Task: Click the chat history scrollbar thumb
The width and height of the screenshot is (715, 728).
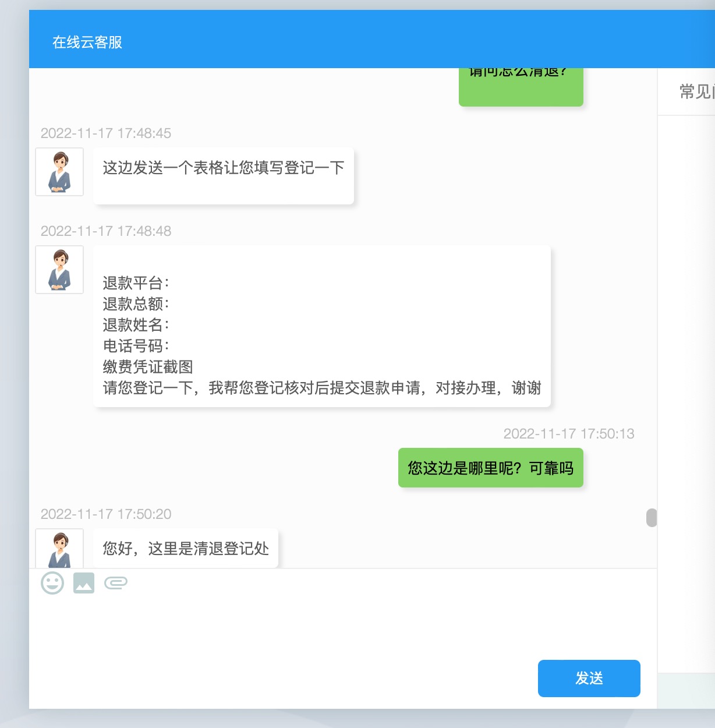Action: (x=652, y=517)
